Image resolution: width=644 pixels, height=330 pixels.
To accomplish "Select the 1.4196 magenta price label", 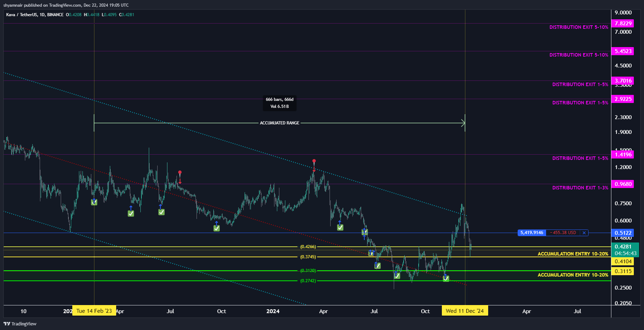I will coord(623,155).
